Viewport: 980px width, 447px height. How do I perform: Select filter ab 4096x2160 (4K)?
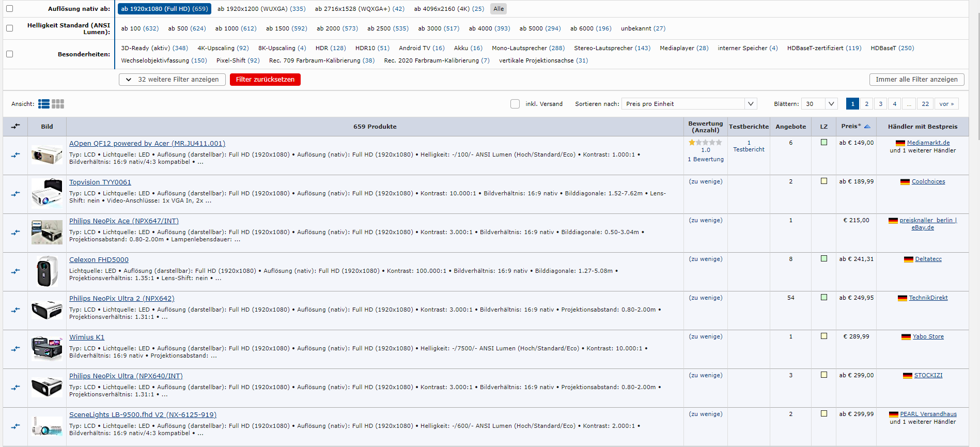[x=449, y=9]
